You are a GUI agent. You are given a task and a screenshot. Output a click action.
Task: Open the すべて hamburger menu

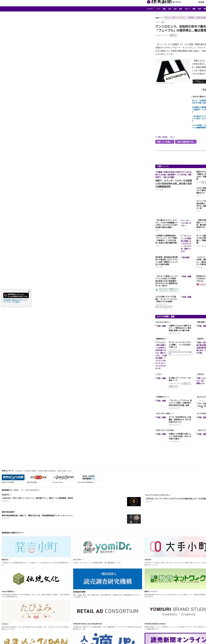[x=150, y=9]
